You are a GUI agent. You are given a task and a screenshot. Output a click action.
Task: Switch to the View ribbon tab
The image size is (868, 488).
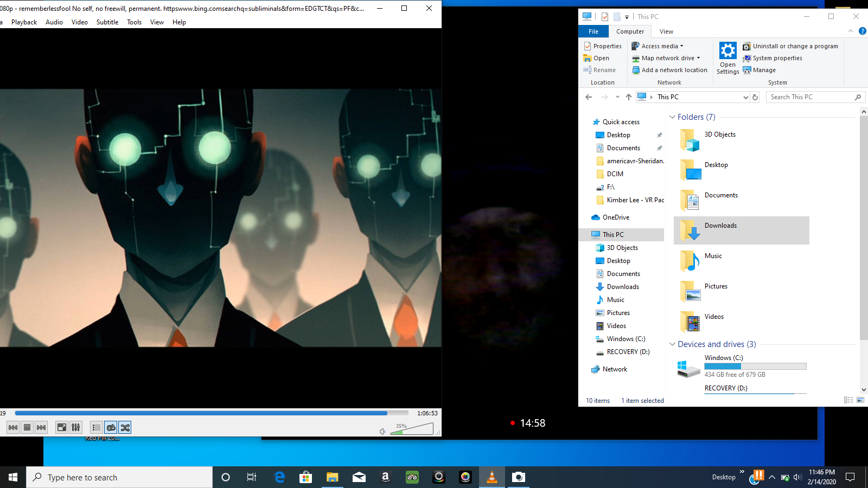pos(666,31)
